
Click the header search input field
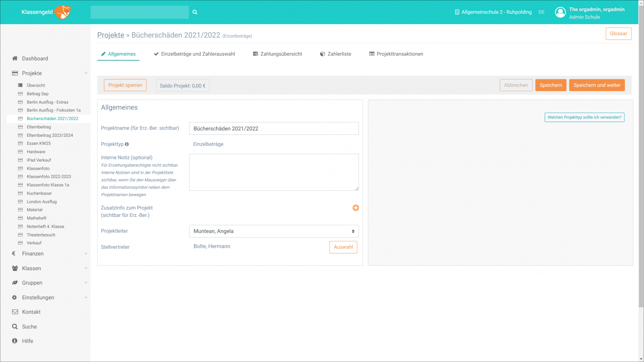pos(140,12)
